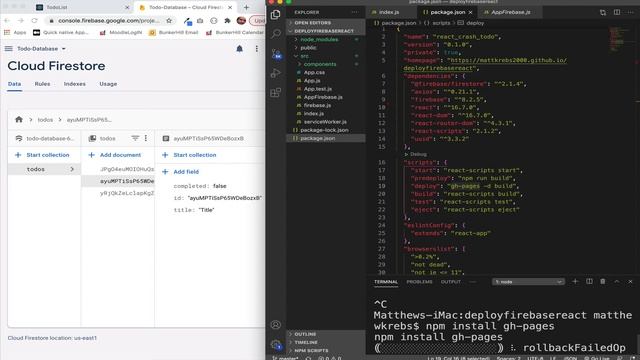Click Add field in document pane
Screen dimensions: 640x360
(x=180, y=172)
